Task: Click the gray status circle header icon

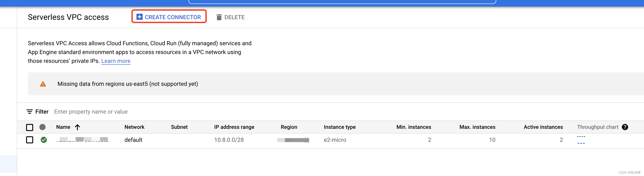Action: pyautogui.click(x=42, y=127)
